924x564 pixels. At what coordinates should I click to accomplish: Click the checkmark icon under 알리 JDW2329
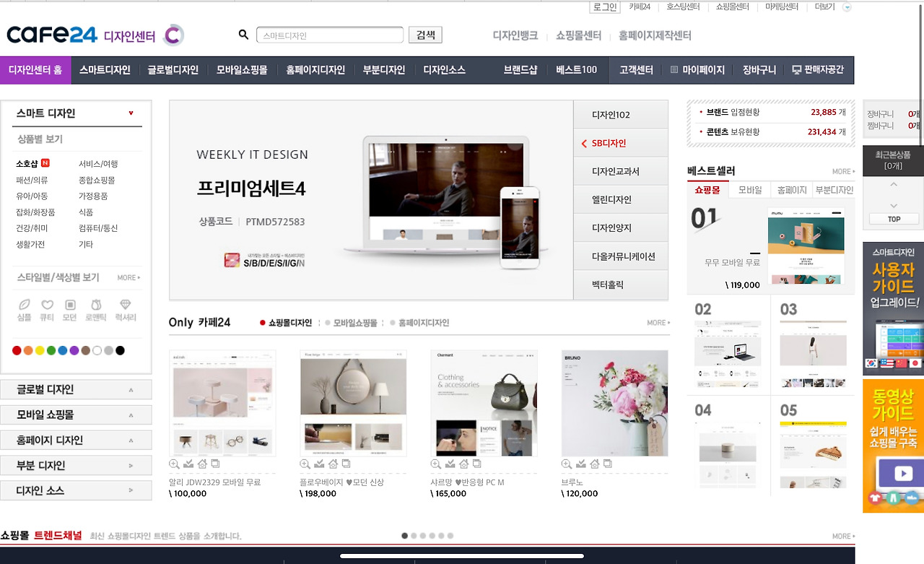click(x=188, y=464)
